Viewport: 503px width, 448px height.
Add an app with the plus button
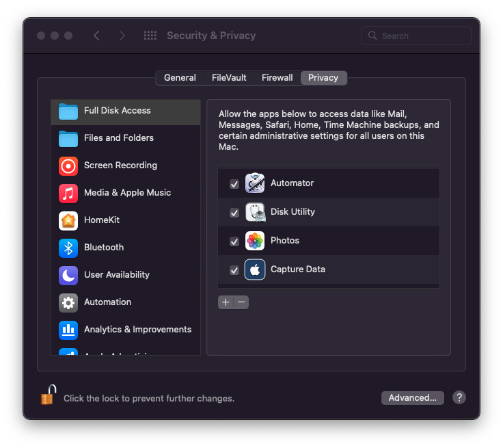pos(226,302)
